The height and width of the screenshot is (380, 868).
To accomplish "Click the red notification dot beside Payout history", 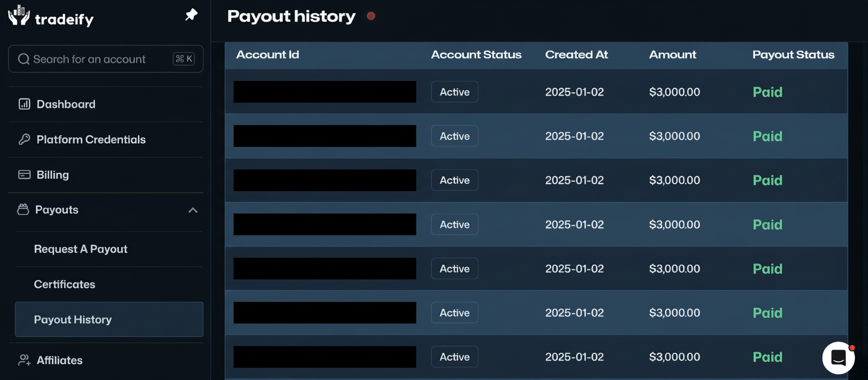I will [371, 16].
